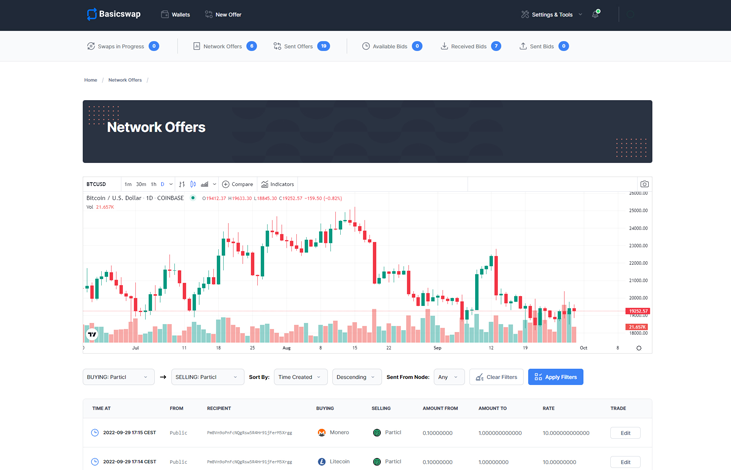
Task: Click the New Offer swap icon
Action: (x=209, y=14)
